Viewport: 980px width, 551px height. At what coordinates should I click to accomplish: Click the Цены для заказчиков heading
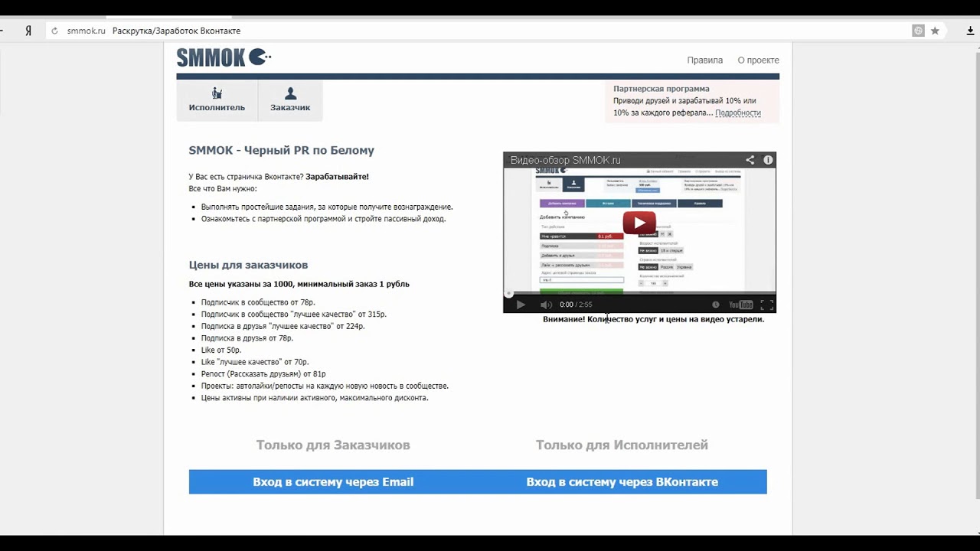(249, 265)
